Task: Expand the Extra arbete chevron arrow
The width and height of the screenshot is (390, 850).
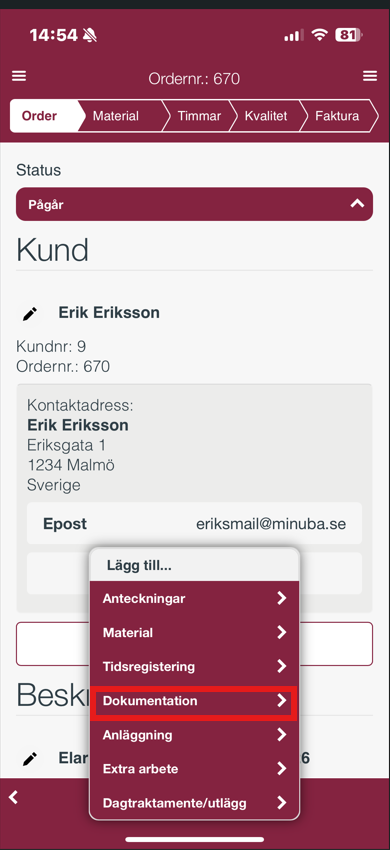Action: (x=281, y=768)
